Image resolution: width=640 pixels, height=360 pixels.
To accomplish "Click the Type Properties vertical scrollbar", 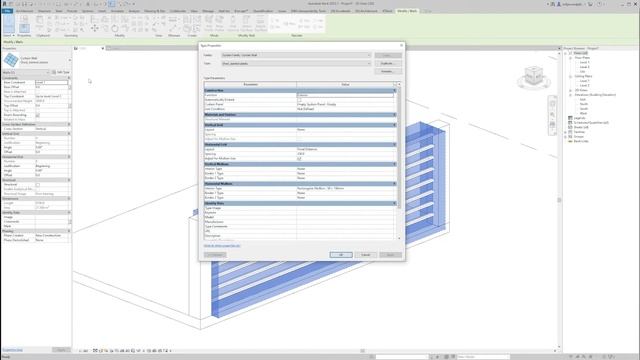I will coord(399,147).
